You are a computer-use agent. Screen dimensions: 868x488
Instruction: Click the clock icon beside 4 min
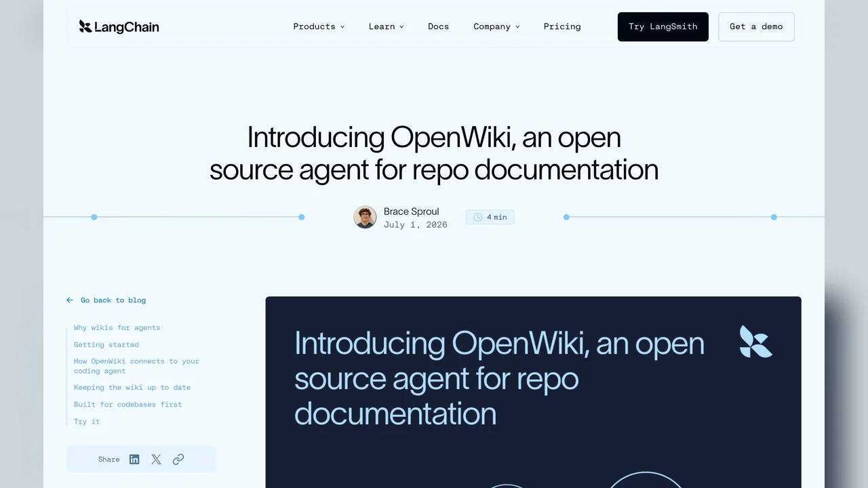pos(477,217)
